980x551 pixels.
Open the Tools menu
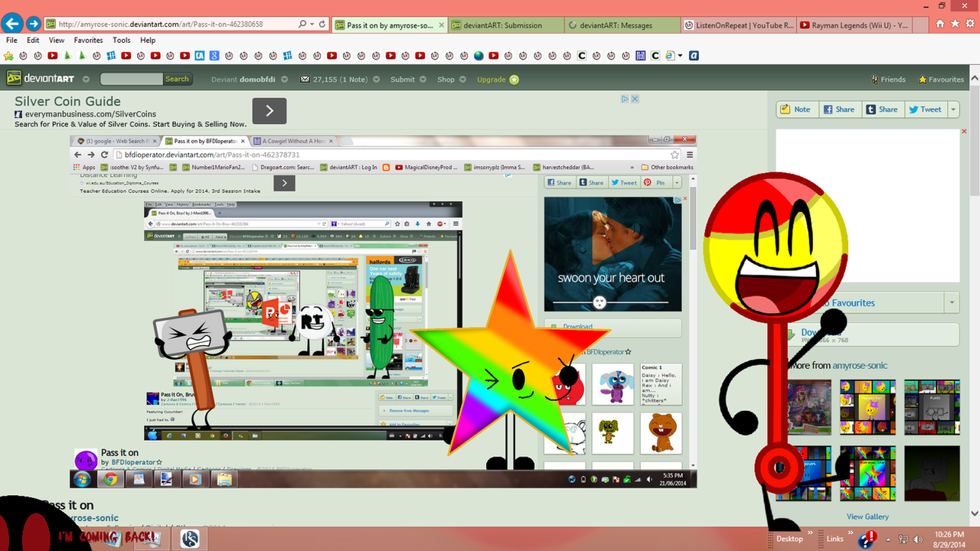pyautogui.click(x=121, y=40)
